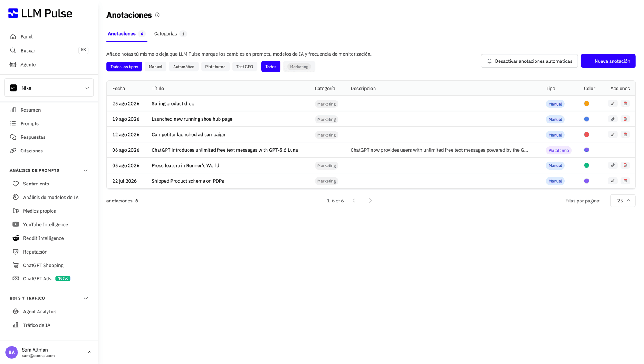This screenshot has height=364, width=644.
Task: Delete the Press feature in Runner's World annotation
Action: pyautogui.click(x=625, y=165)
